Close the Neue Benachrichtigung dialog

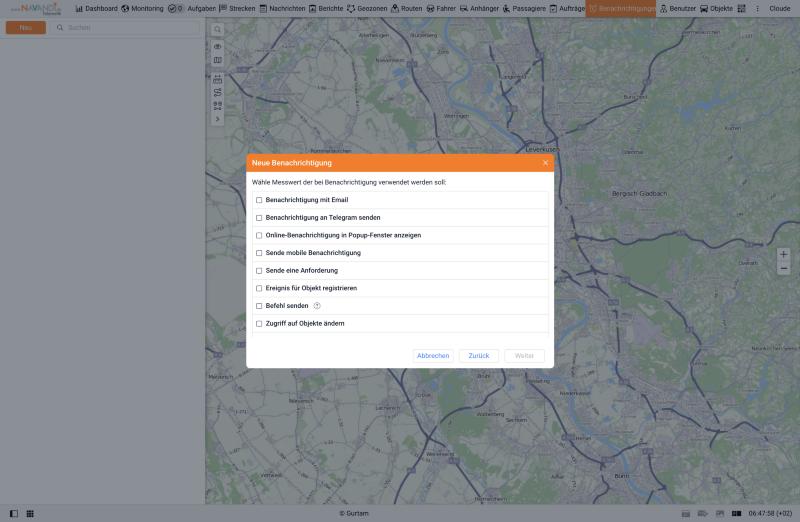(545, 163)
